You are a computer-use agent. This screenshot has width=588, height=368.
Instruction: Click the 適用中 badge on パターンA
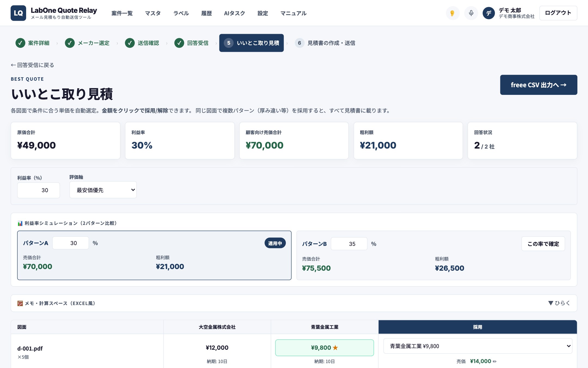coord(275,243)
